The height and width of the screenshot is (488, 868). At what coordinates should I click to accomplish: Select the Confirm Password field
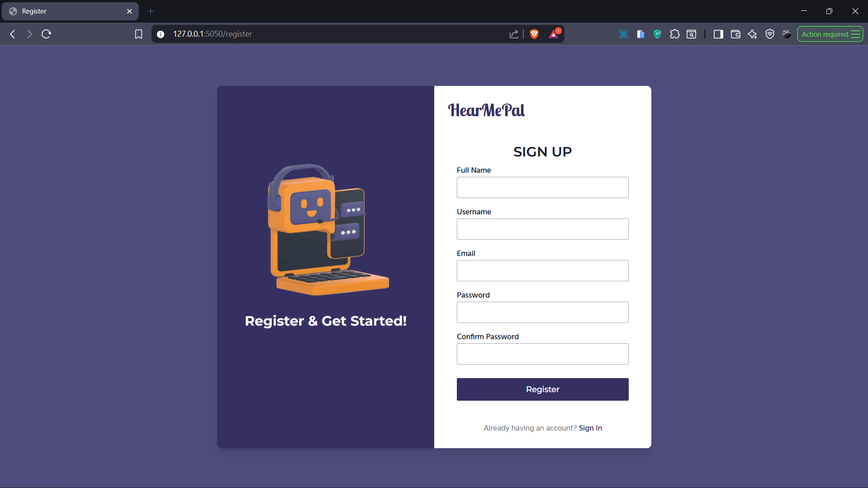coord(542,354)
